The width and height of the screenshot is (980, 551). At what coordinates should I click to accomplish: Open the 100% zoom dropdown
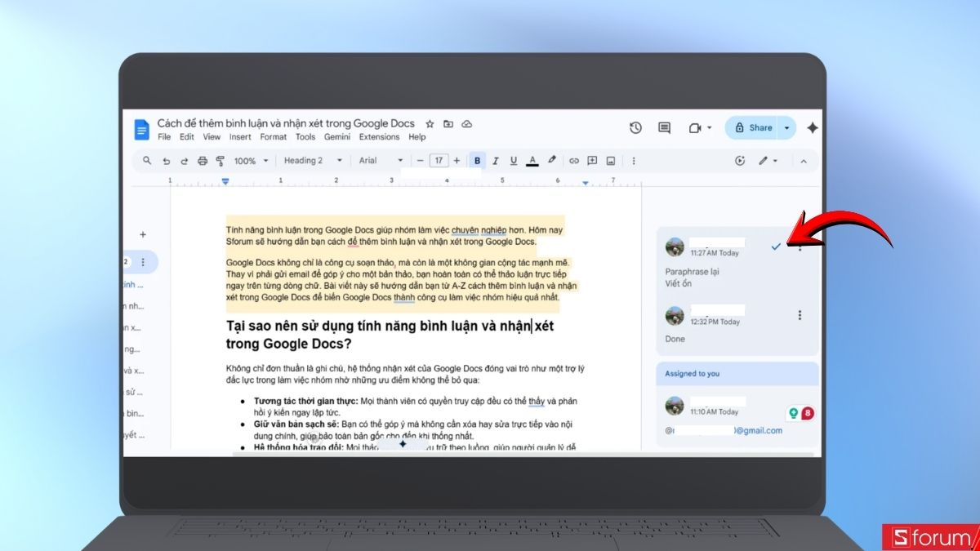250,161
